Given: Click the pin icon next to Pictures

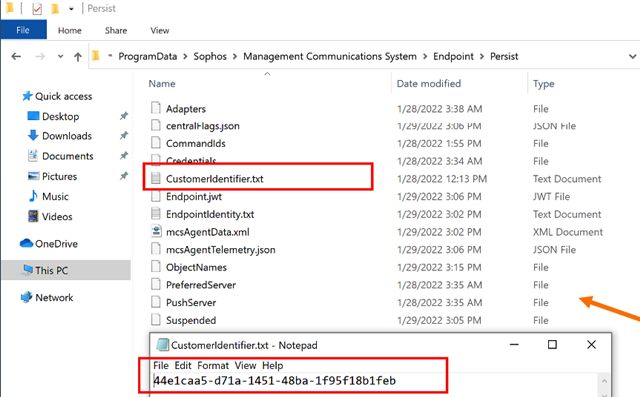Looking at the screenshot, I should [x=124, y=176].
